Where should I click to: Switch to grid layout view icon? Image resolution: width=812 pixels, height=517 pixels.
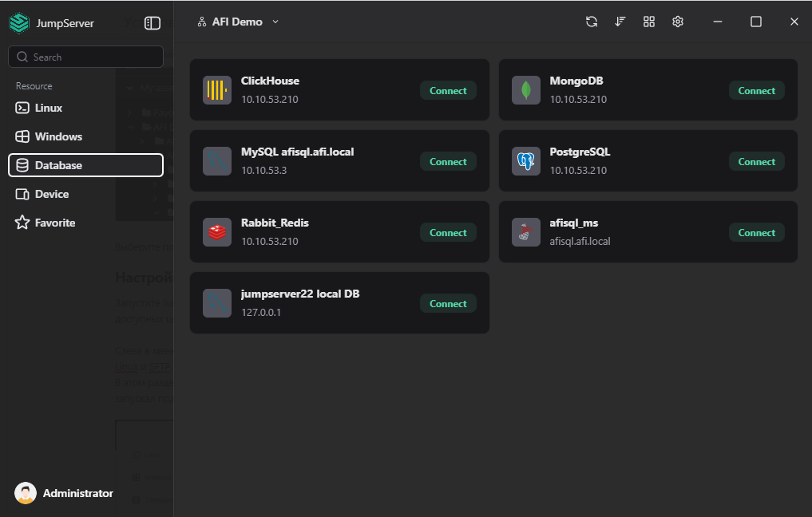[x=649, y=22]
